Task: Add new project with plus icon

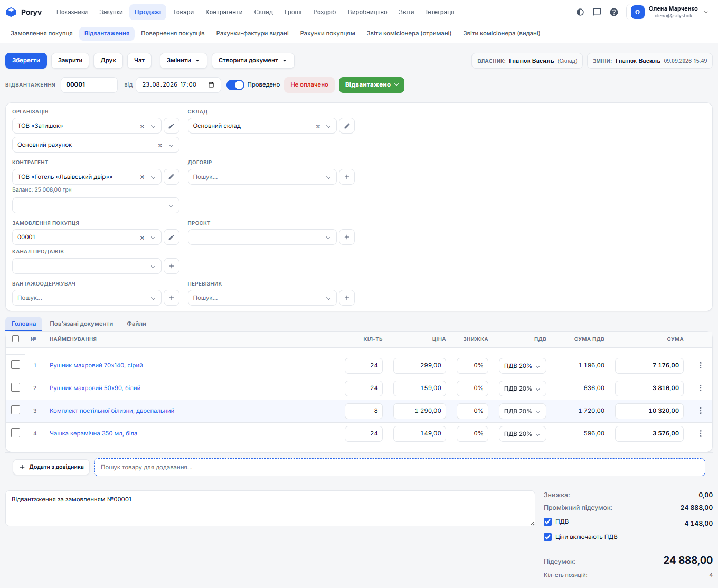Action: click(347, 237)
